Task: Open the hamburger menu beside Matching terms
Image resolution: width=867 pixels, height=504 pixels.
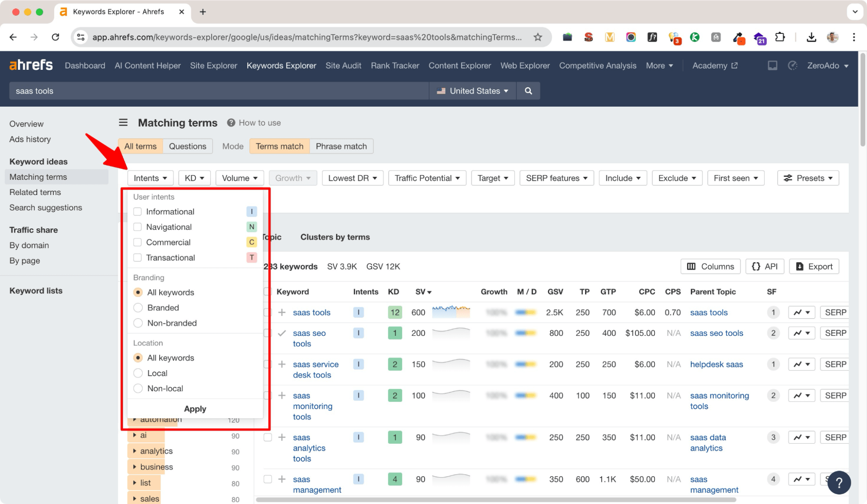Action: click(x=123, y=123)
